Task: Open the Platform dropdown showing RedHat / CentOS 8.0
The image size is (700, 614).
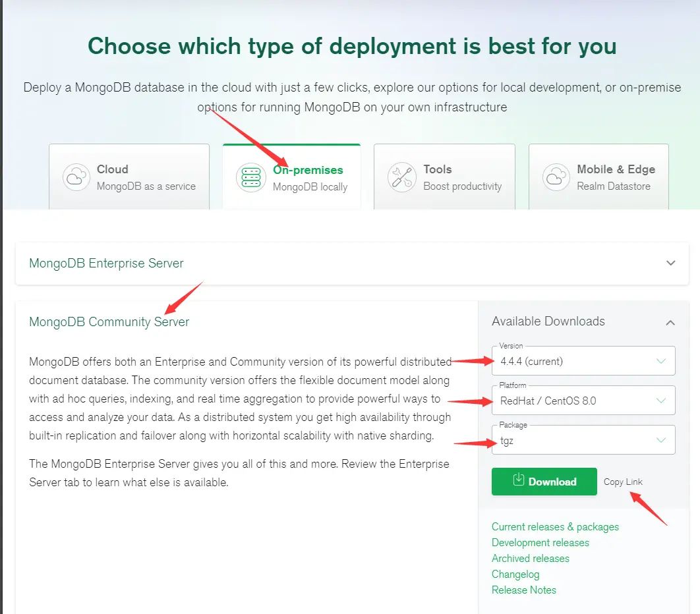Action: point(583,401)
